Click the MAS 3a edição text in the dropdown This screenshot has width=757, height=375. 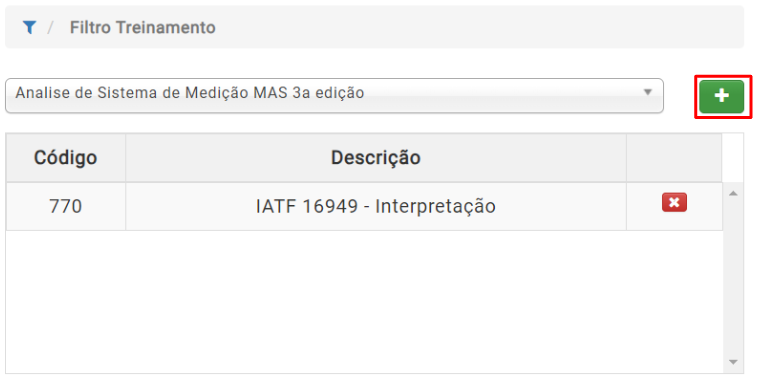(309, 93)
